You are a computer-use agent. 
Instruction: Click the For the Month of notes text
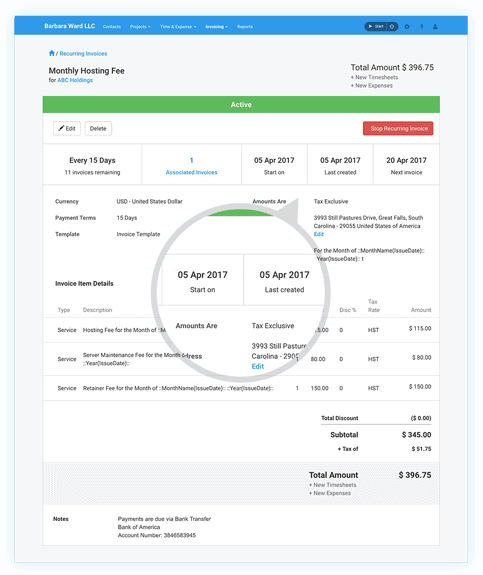(369, 255)
